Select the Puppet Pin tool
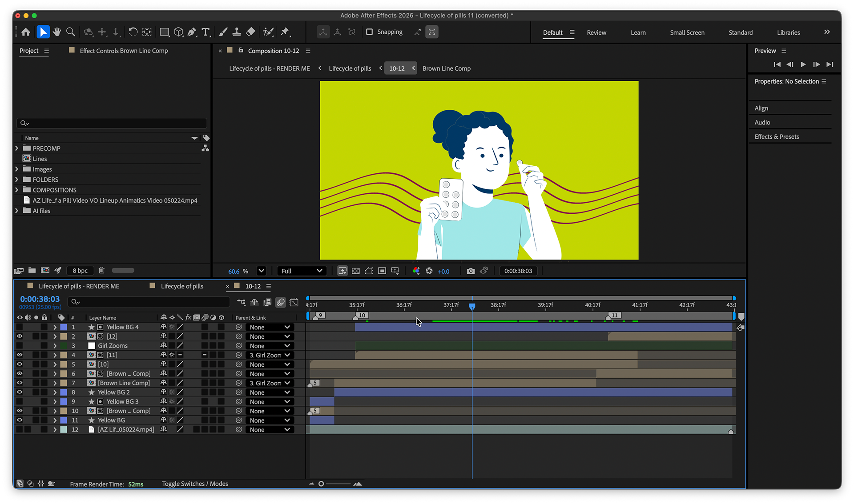The image size is (854, 504). point(285,32)
